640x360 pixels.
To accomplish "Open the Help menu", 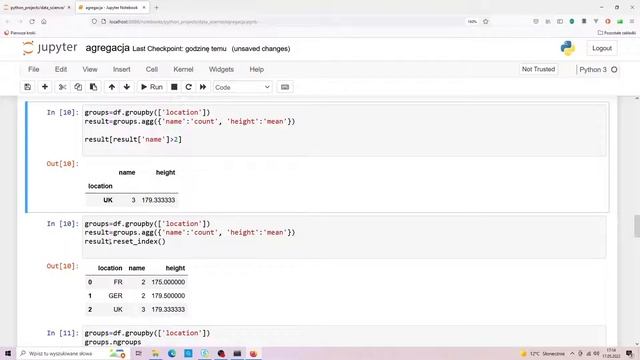I will coord(257,69).
